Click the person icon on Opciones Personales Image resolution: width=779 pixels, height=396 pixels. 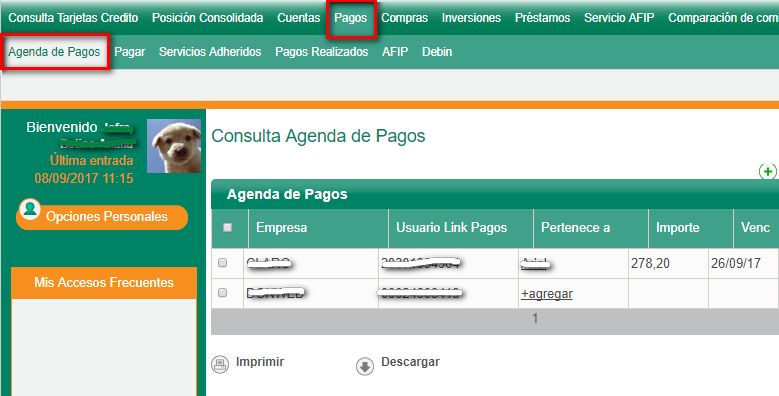(x=30, y=209)
